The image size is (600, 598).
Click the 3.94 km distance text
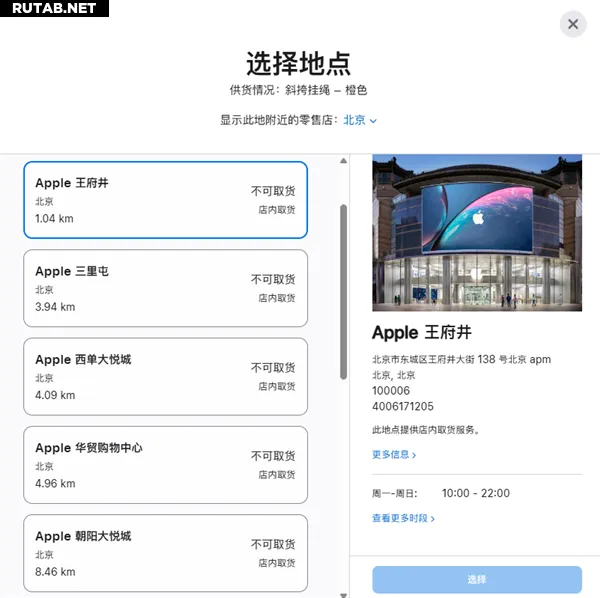point(55,307)
